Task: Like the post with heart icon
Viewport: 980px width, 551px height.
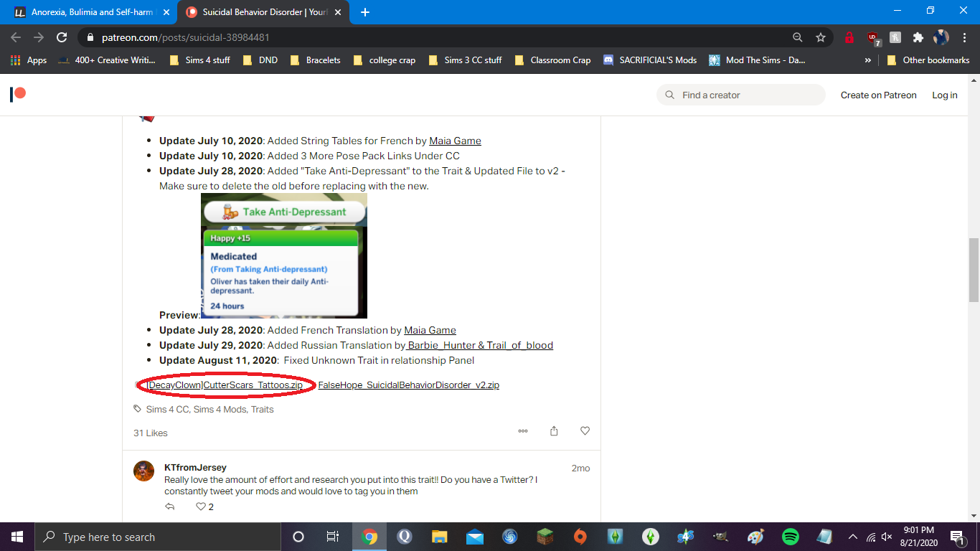Action: [x=585, y=431]
